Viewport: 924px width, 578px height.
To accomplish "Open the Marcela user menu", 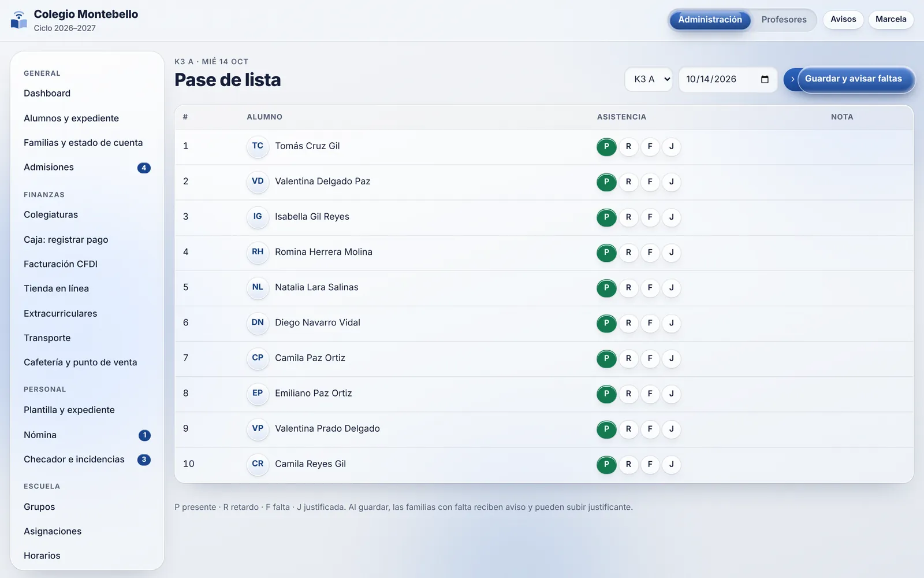I will tap(891, 20).
